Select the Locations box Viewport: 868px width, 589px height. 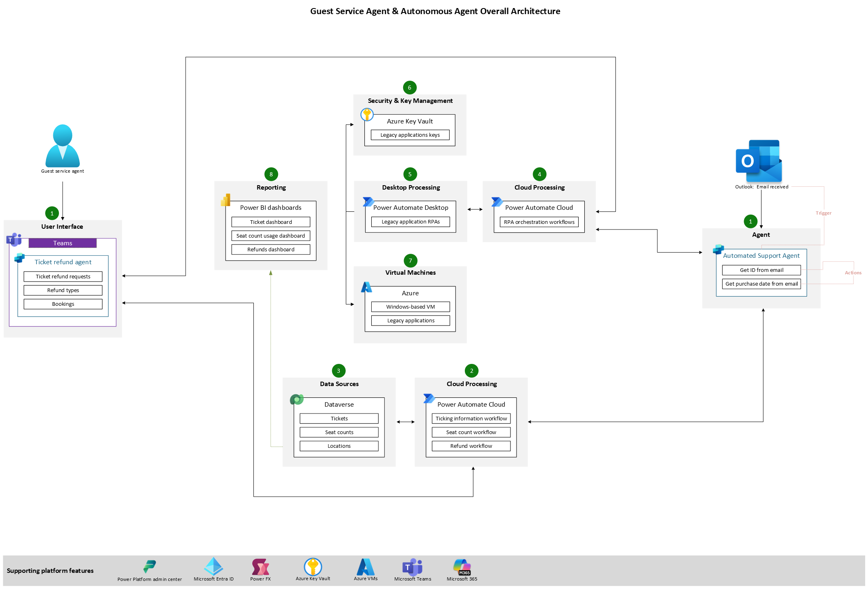(x=339, y=446)
